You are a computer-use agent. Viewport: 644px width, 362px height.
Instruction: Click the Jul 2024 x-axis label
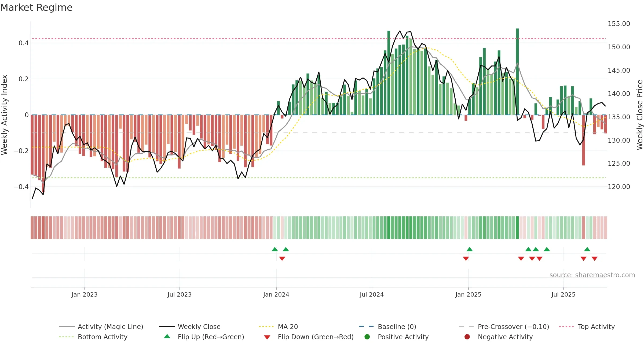click(372, 295)
